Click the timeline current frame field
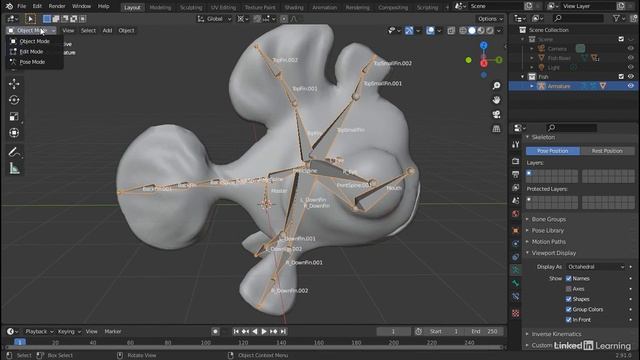 [393, 331]
